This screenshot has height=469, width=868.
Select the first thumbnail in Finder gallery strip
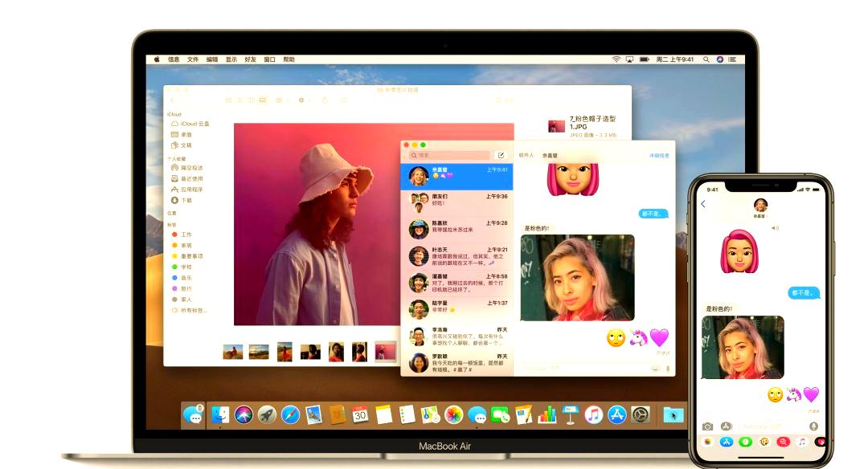[x=233, y=352]
